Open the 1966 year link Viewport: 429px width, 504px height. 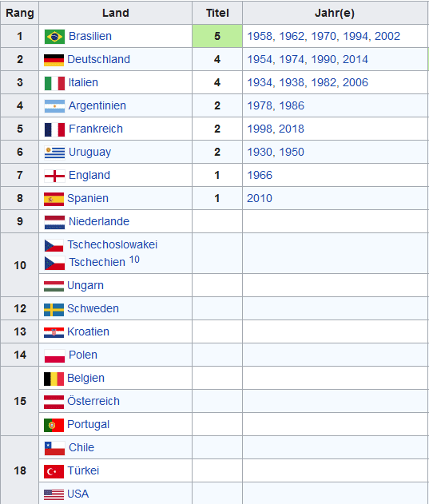click(x=260, y=175)
